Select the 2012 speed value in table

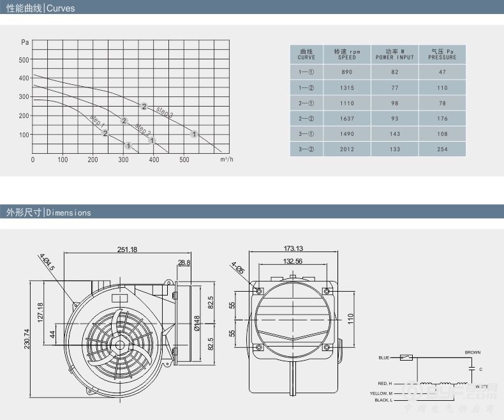pos(347,149)
